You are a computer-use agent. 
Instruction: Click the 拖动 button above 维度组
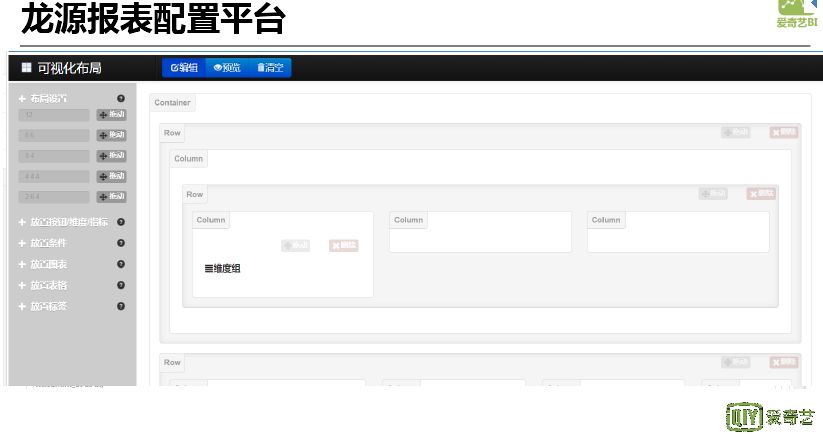click(x=296, y=245)
